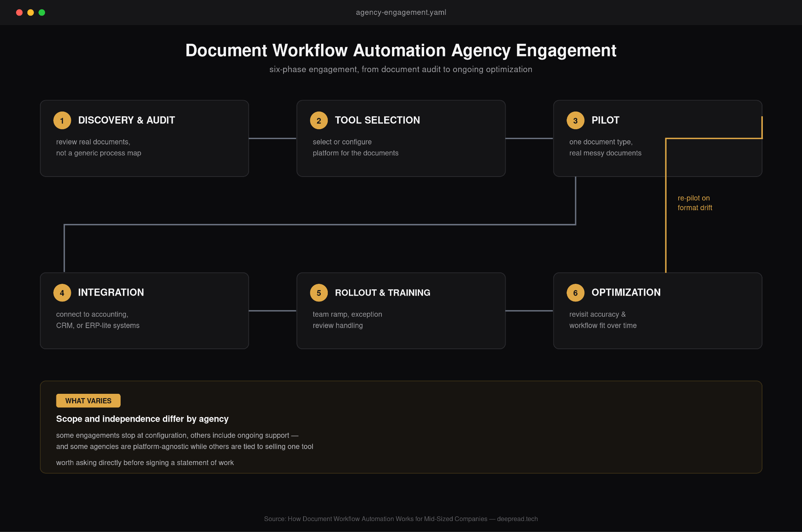This screenshot has width=802, height=532.
Task: Click the green maximize window dot
Action: 42,13
